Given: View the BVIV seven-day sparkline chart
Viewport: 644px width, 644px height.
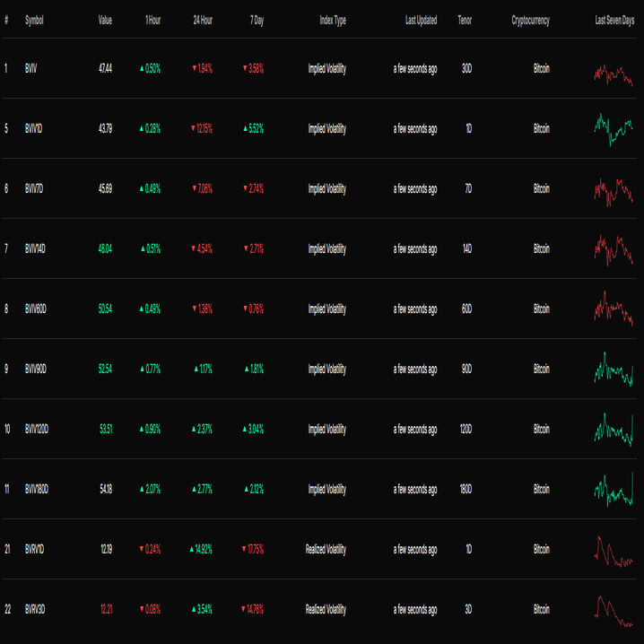Looking at the screenshot, I should 614,74.
